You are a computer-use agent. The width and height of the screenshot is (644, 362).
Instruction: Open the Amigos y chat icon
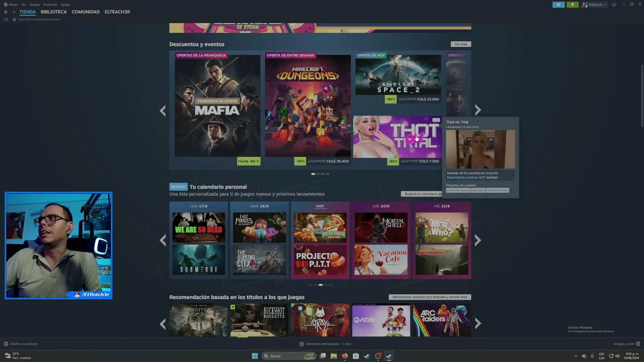coord(637,344)
